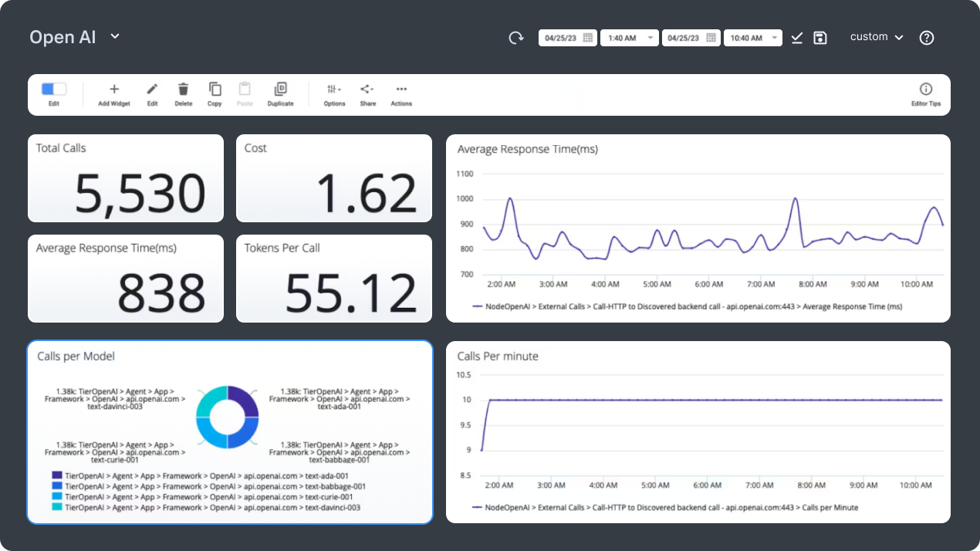The image size is (980, 551).
Task: Click the Calls per Minute chart legend entry
Action: coord(664,507)
